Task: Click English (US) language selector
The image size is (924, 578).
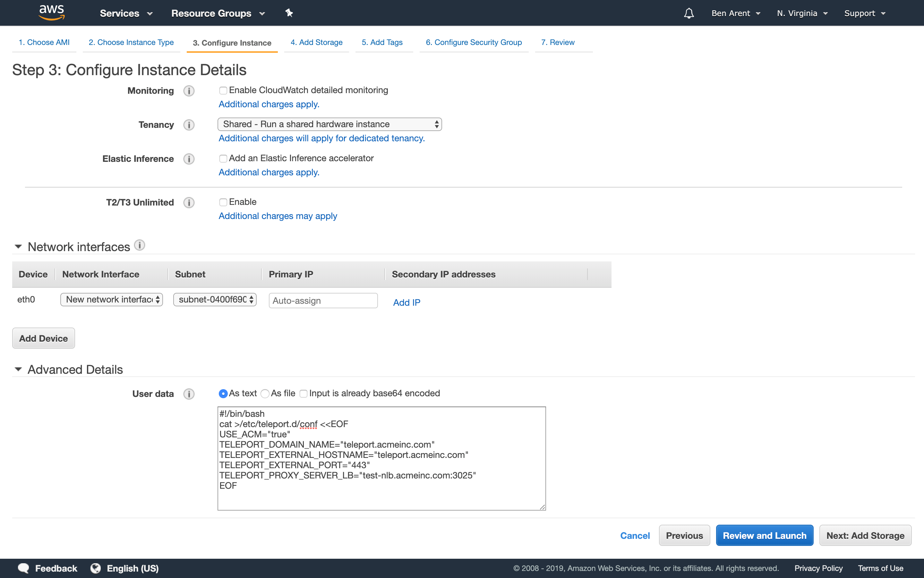Action: (x=133, y=568)
